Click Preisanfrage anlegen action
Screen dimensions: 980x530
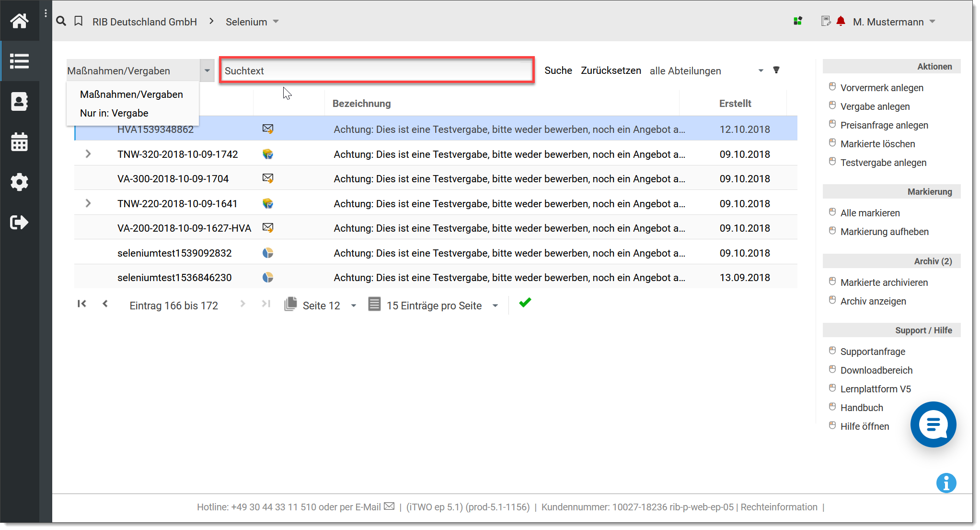[884, 125]
